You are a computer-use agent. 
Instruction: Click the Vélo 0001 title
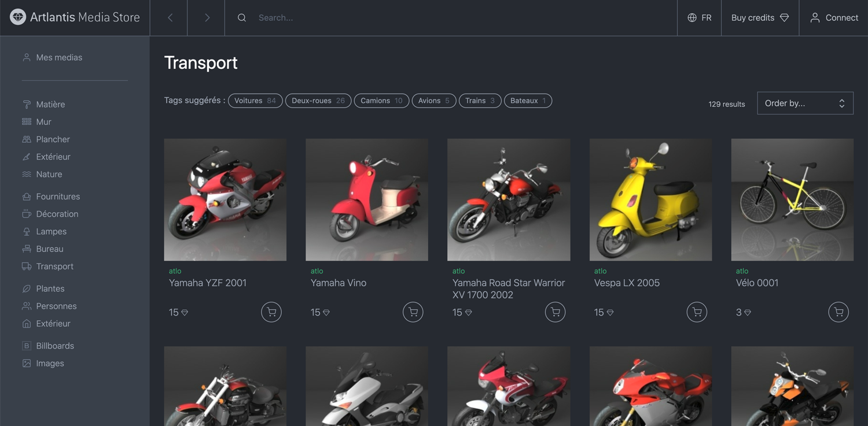tap(757, 283)
